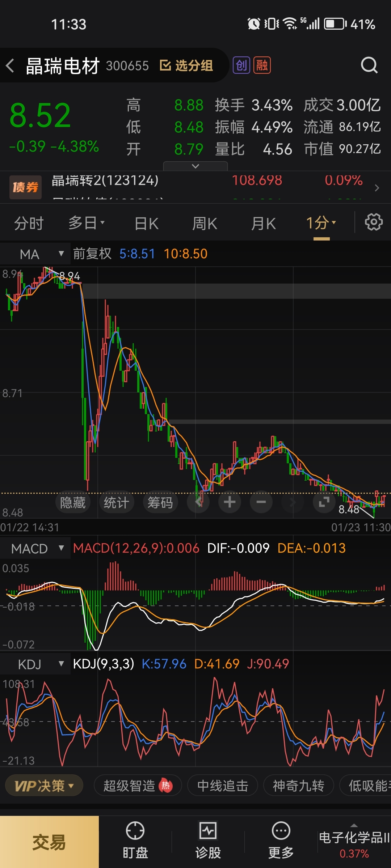Open the 1分 interval dropdown
The width and height of the screenshot is (391, 868).
[x=321, y=223]
